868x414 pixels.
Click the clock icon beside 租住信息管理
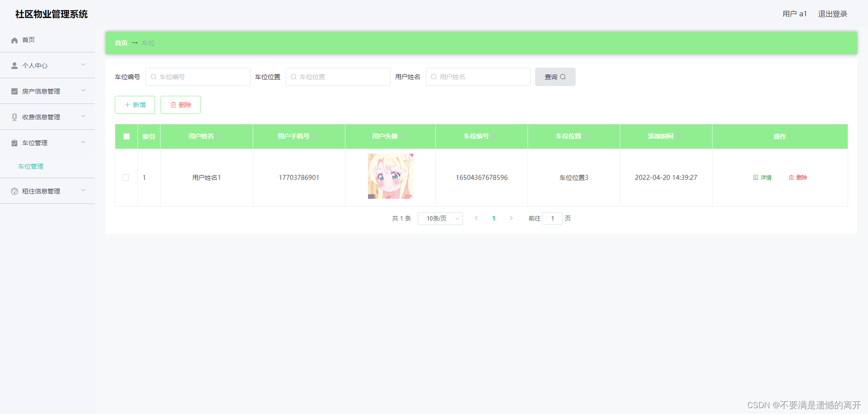[x=14, y=191]
